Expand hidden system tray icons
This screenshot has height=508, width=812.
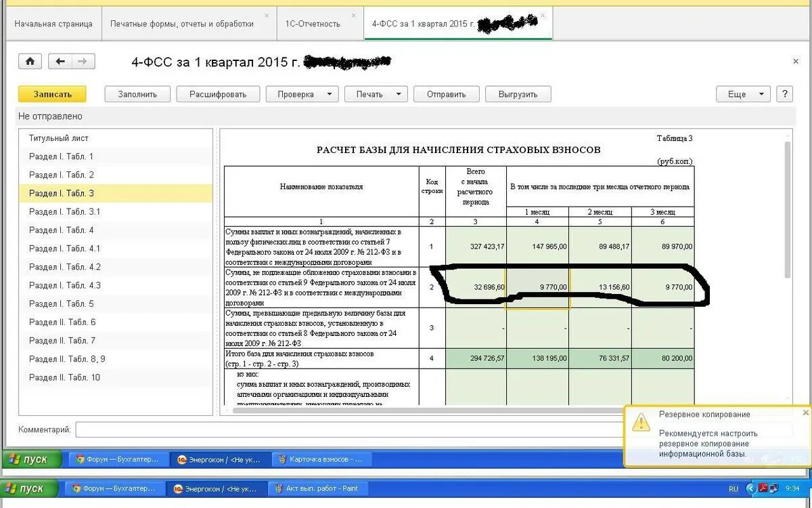tap(750, 488)
